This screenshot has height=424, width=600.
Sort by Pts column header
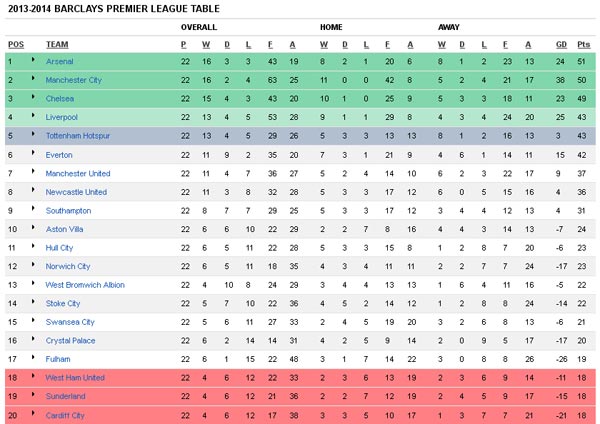(584, 45)
